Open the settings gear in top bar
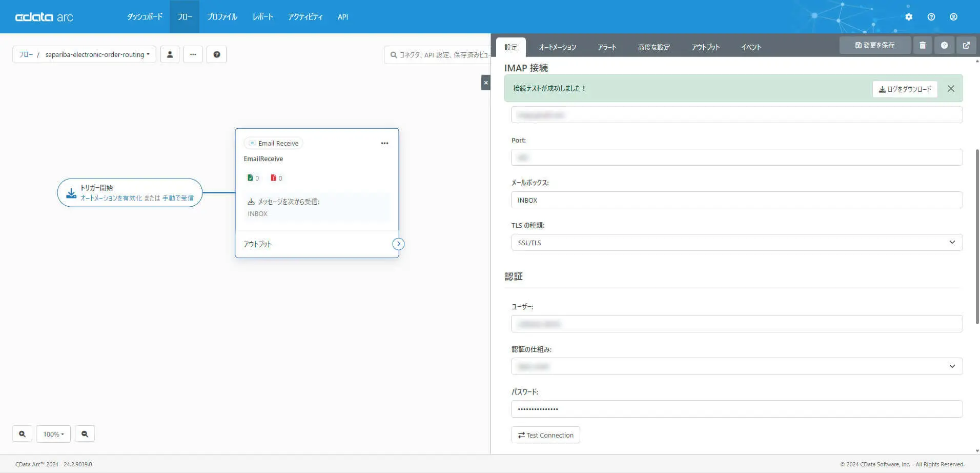The height and width of the screenshot is (473, 980). point(909,17)
